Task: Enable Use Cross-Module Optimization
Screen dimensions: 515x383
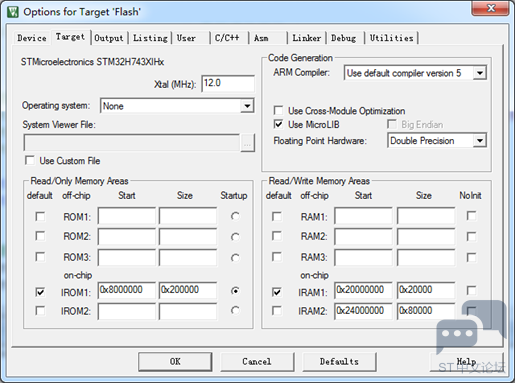Action: pyautogui.click(x=278, y=110)
